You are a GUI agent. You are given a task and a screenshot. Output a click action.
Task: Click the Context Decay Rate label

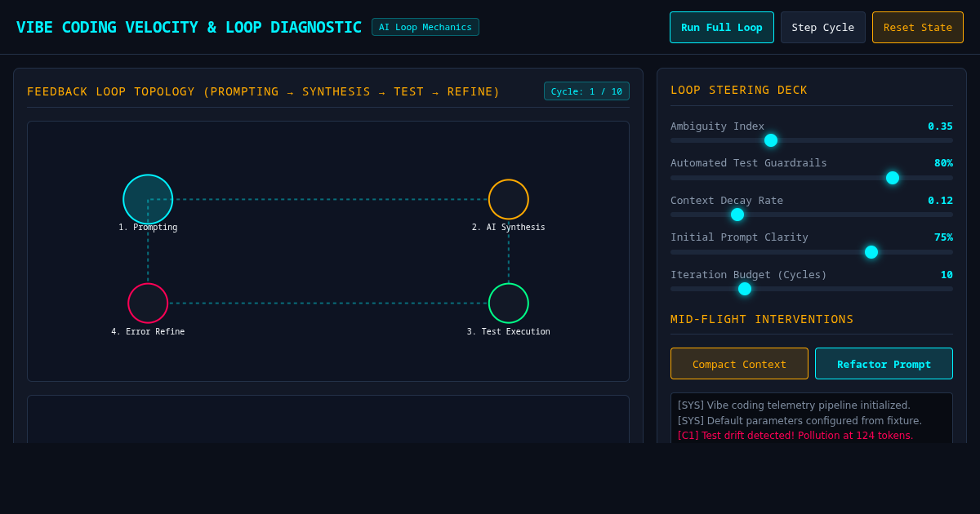(727, 200)
